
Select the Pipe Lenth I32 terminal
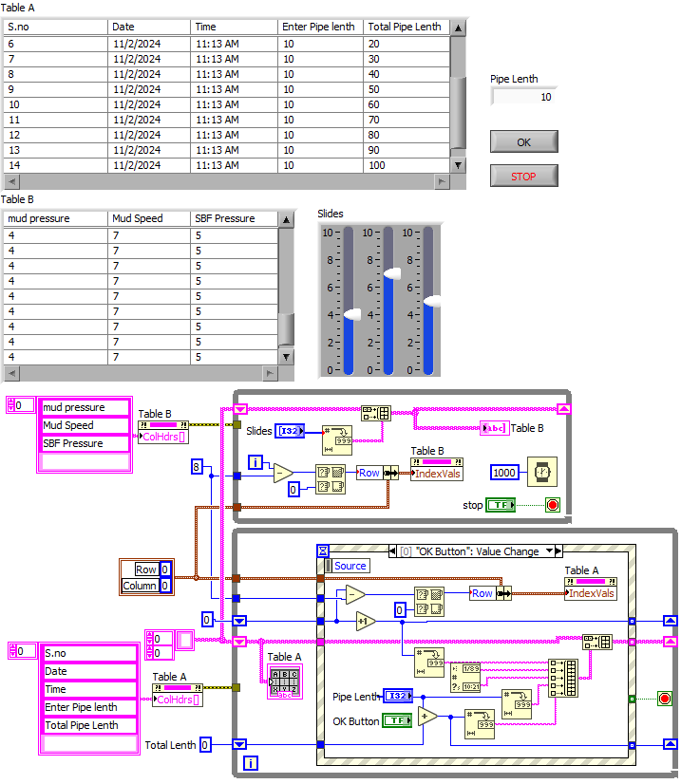[398, 696]
